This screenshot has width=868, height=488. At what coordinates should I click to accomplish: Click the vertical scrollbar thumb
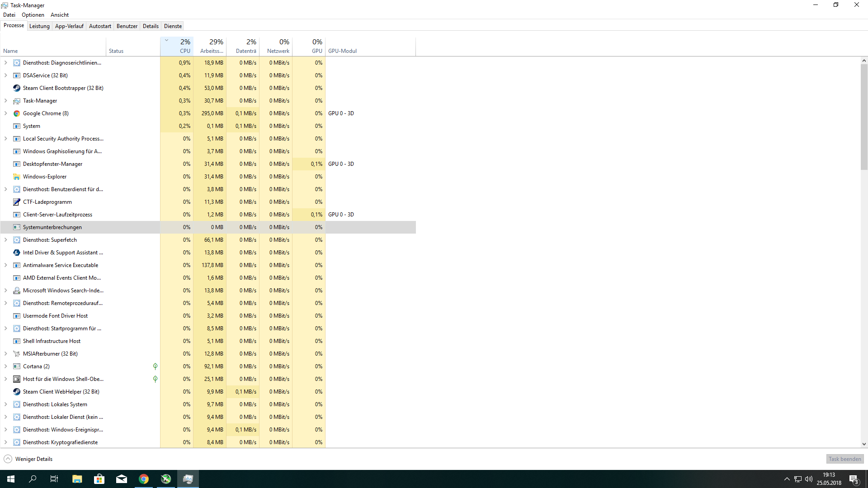(x=864, y=117)
